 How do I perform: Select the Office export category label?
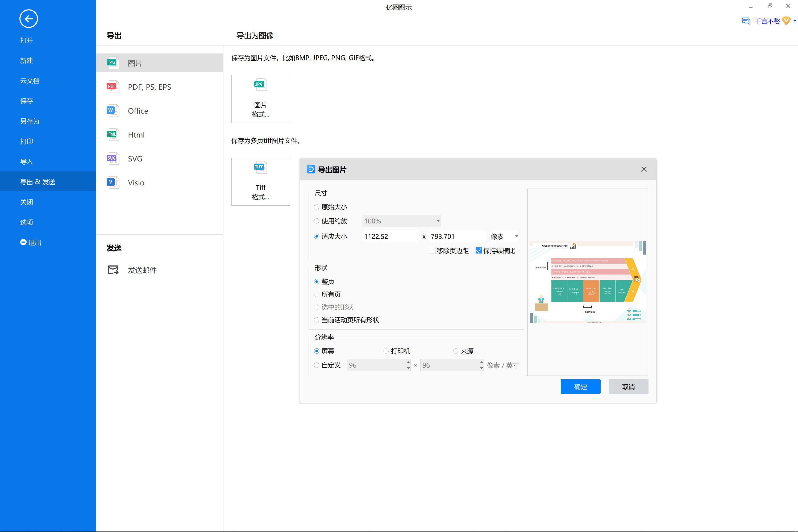tap(138, 111)
